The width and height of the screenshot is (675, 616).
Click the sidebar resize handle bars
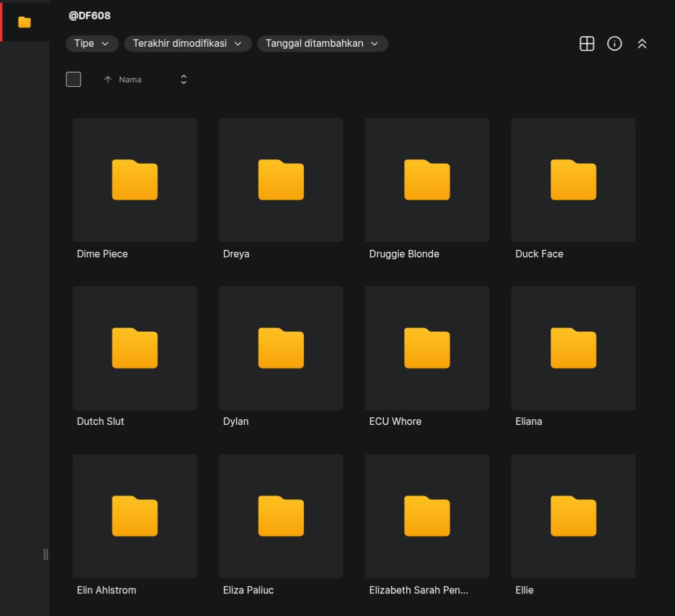pos(46,554)
